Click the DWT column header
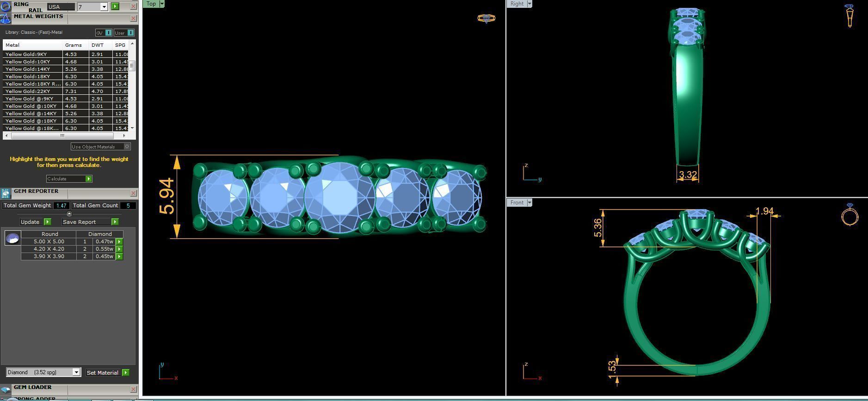The image size is (868, 401). [x=100, y=45]
